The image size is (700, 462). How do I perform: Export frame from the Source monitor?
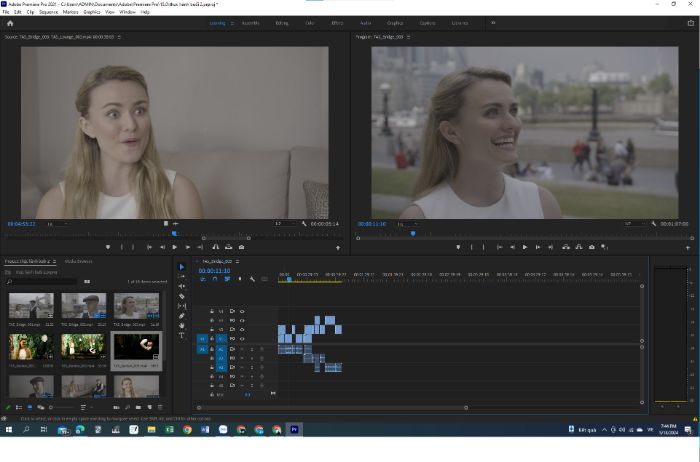click(x=242, y=247)
